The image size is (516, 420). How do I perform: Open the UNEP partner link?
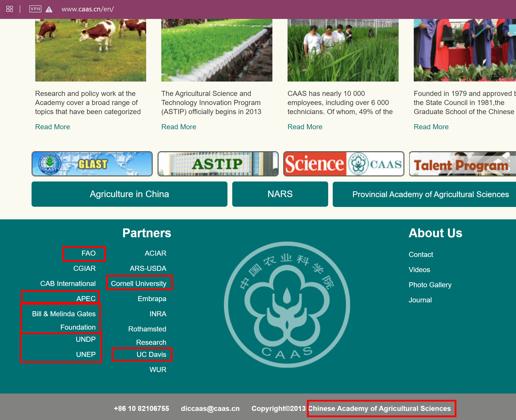86,354
